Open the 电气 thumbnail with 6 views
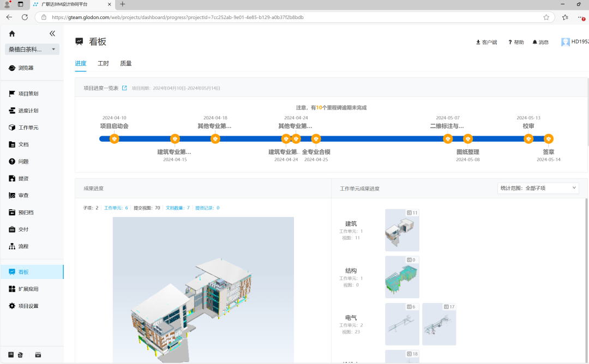589x364 pixels. (402, 324)
